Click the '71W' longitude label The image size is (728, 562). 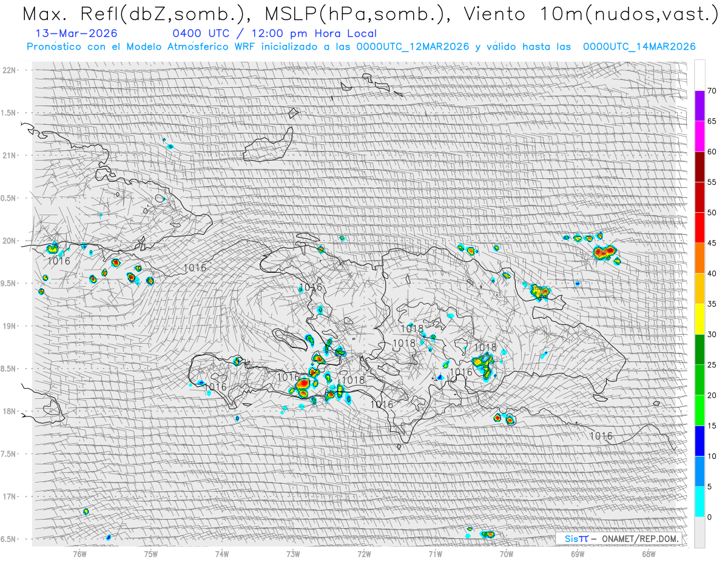(435, 553)
